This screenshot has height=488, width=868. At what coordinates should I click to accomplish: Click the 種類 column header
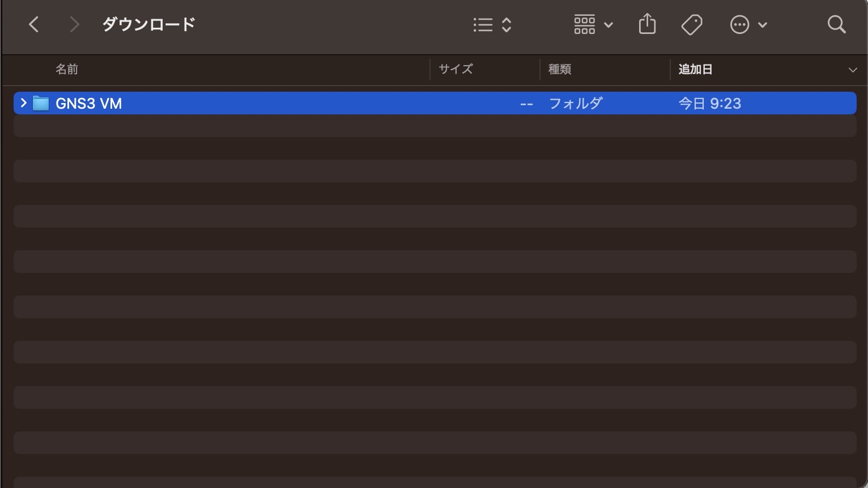pos(559,69)
